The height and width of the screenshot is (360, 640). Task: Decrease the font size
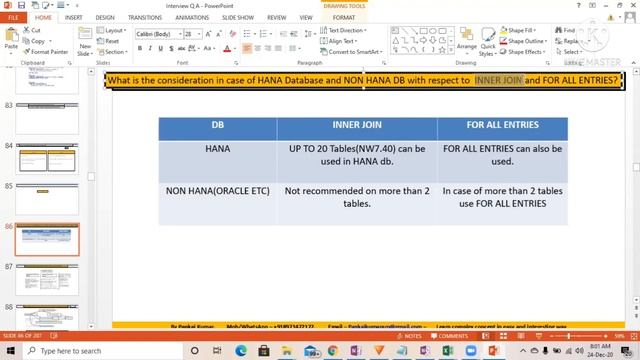tap(219, 34)
